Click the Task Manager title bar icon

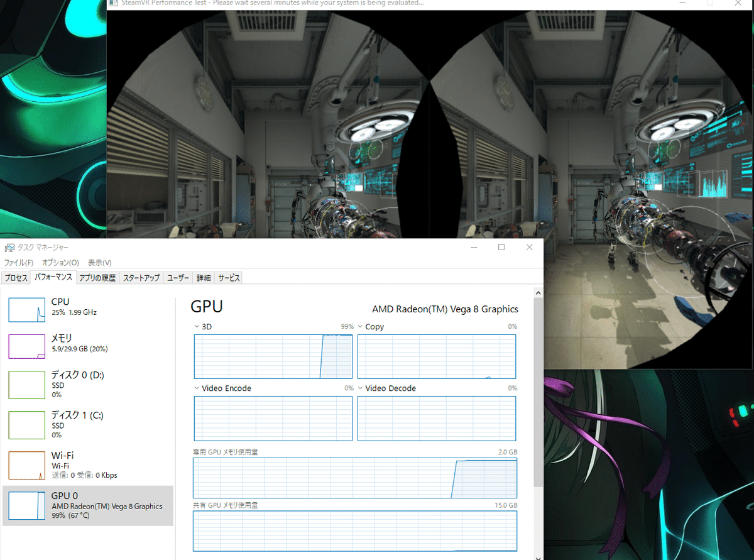pos(9,248)
